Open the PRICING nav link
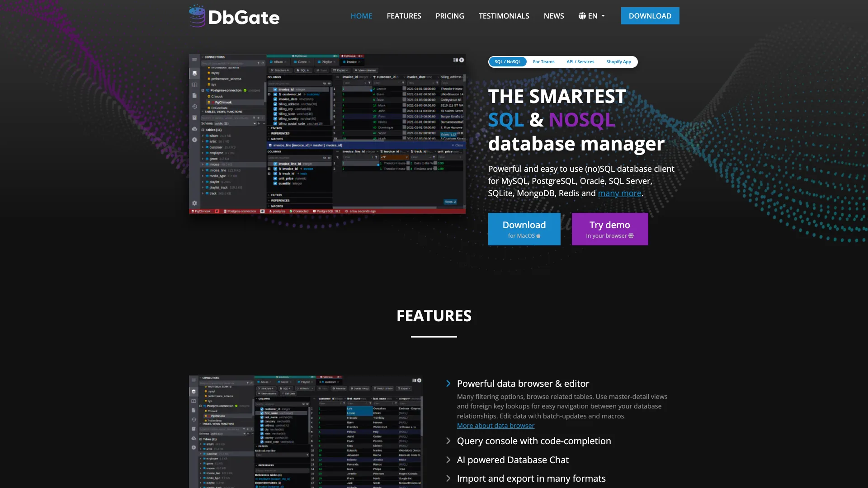 point(450,16)
